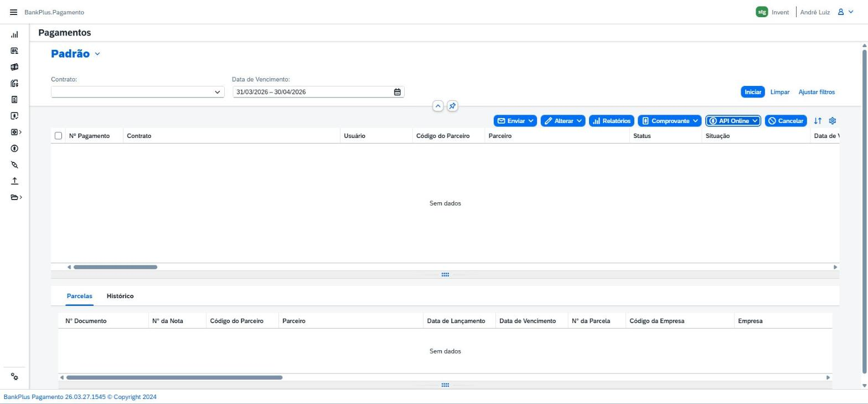Select all payments with header checkbox
The height and width of the screenshot is (404, 868).
coord(58,136)
